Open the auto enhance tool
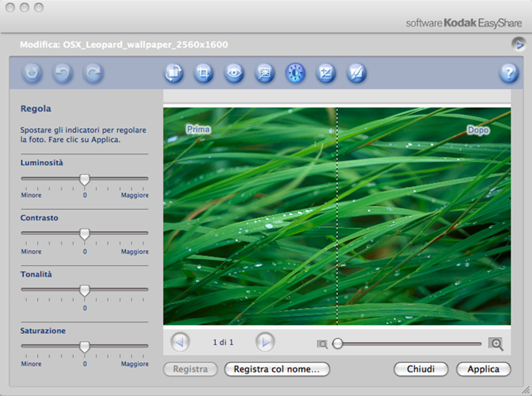The width and height of the screenshot is (532, 396). (x=264, y=73)
